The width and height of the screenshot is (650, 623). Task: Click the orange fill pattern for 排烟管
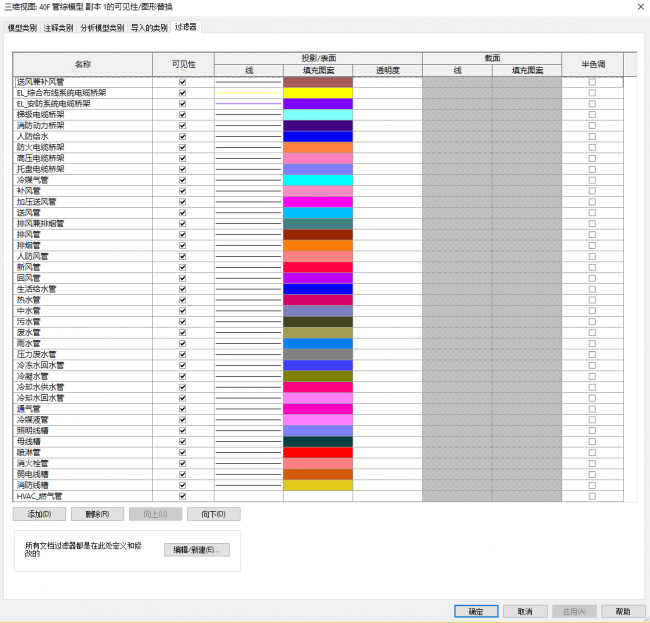318,245
